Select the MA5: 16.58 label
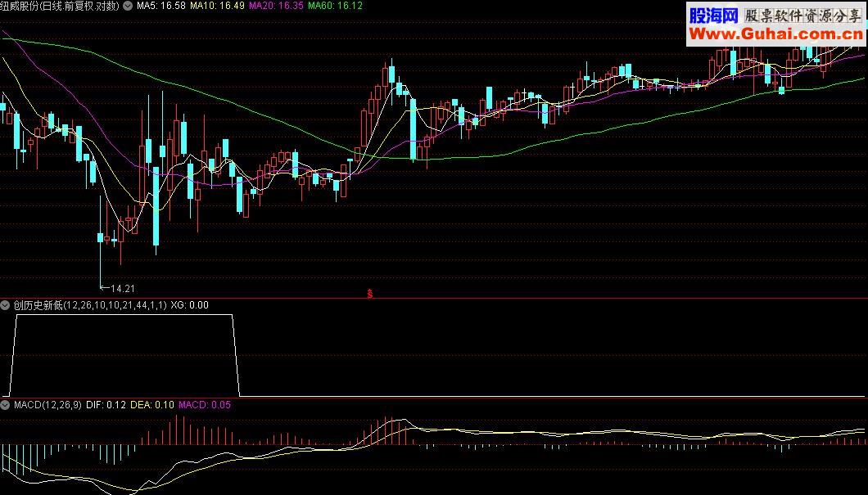This screenshot has width=868, height=495. [161, 6]
